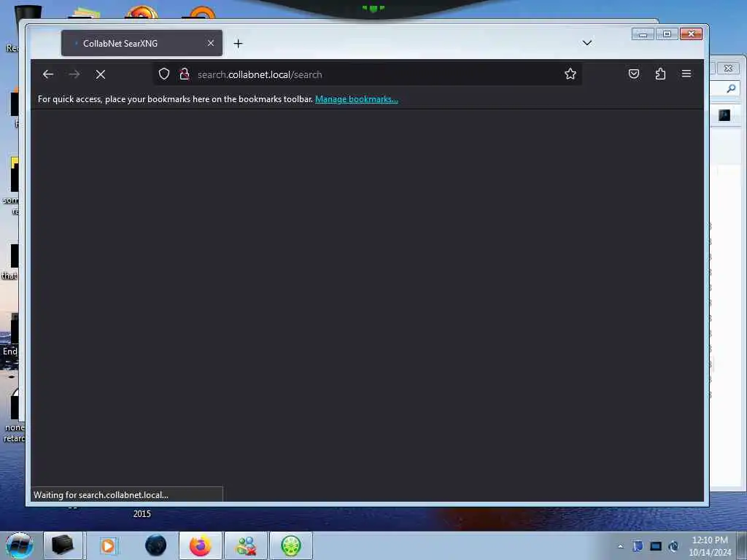This screenshot has width=747, height=560.
Task: Open the Windows Start orb
Action: (20, 545)
